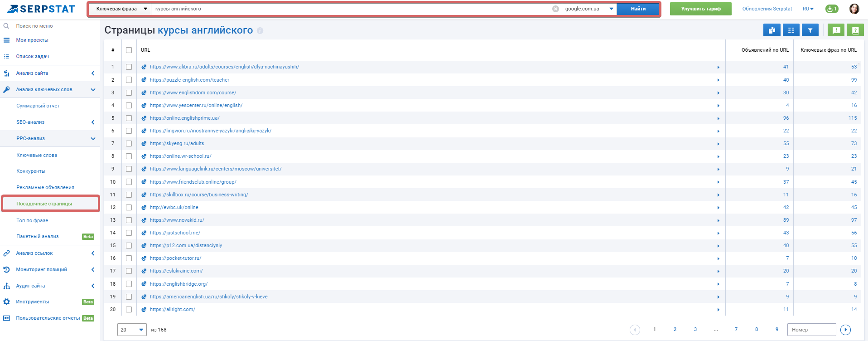Screen dimensions: 868x341
Task: Expand row arrow for novakid.ru URL
Action: [718, 220]
